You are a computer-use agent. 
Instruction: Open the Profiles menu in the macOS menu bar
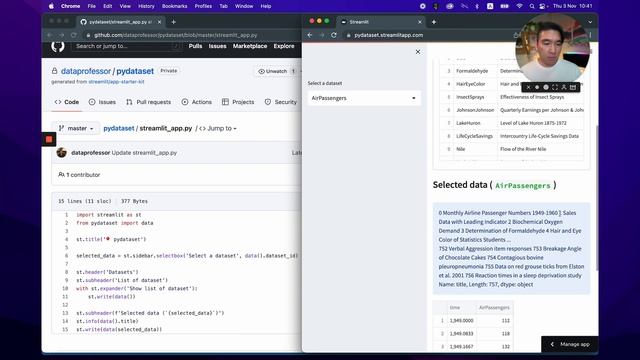(203, 6)
